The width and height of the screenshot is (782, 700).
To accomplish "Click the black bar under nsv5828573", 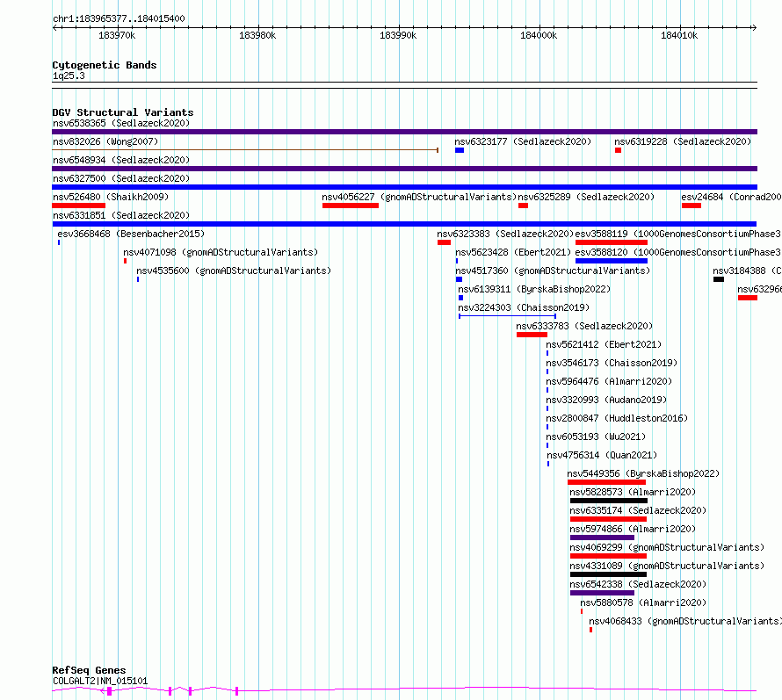I will coord(608,501).
